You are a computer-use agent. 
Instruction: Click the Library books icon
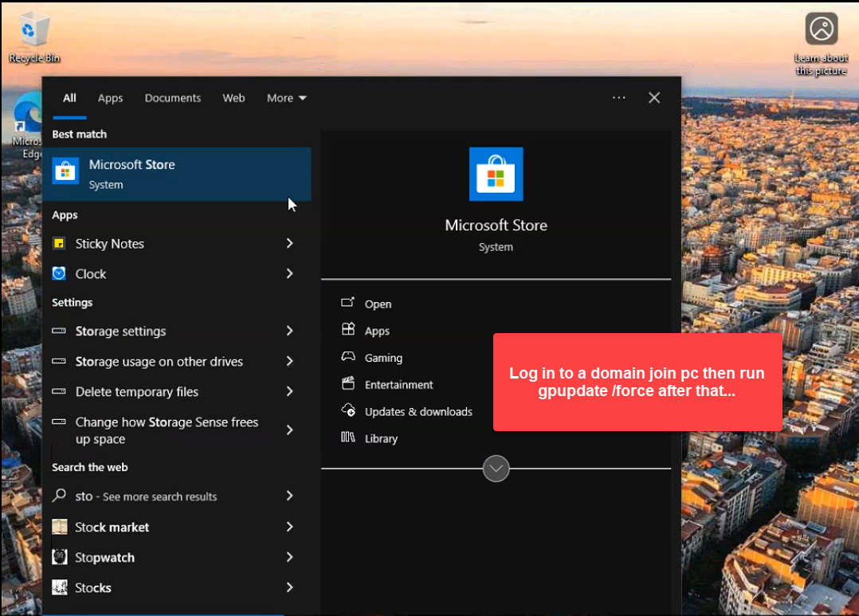[x=348, y=437]
